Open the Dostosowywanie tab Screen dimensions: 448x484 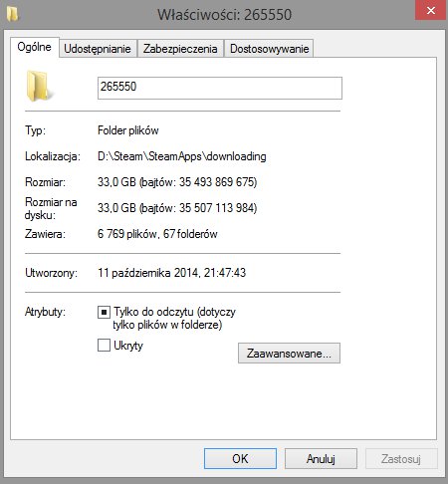(269, 49)
